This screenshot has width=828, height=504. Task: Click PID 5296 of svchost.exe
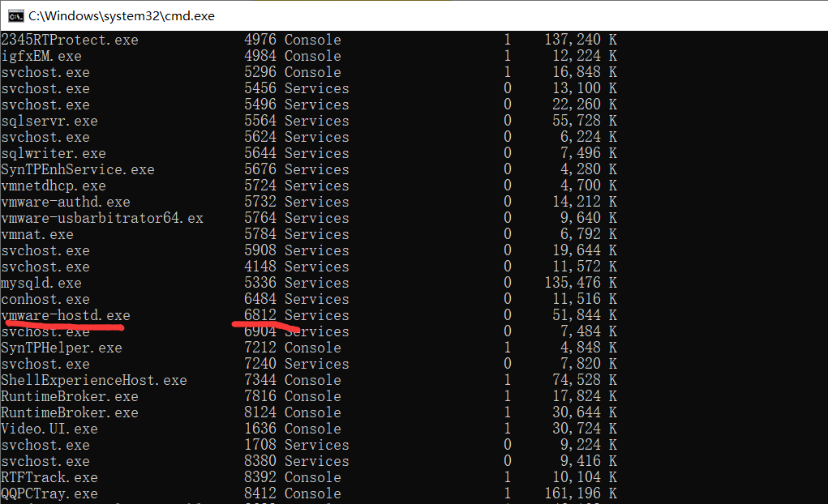pyautogui.click(x=260, y=72)
